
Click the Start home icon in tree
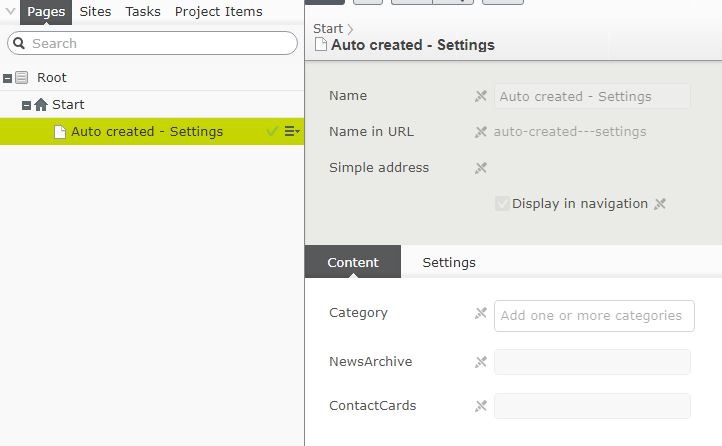[x=41, y=105]
